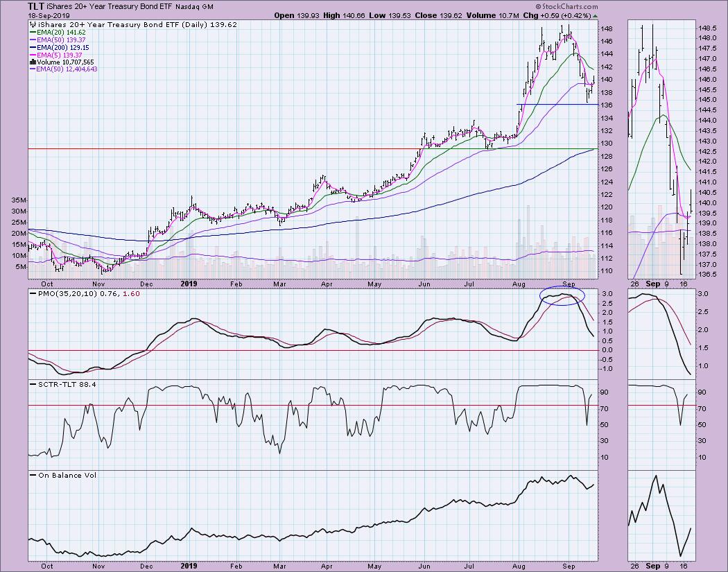The height and width of the screenshot is (572, 728).
Task: Click the PMO(35,20,10) 0.76, 1.60 indicator label
Action: [89, 293]
